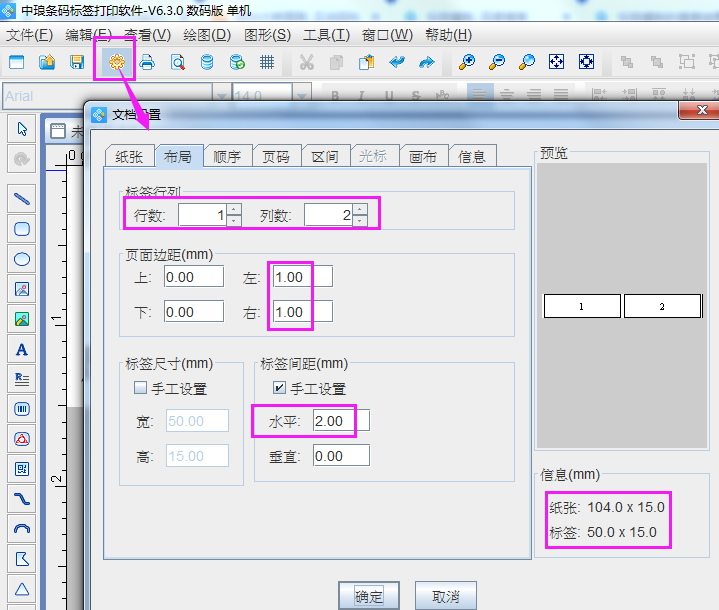Open print preview from the toolbar

click(177, 62)
